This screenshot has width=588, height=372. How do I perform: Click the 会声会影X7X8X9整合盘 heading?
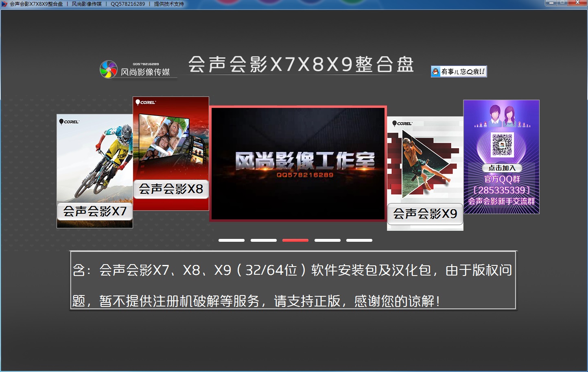point(301,64)
